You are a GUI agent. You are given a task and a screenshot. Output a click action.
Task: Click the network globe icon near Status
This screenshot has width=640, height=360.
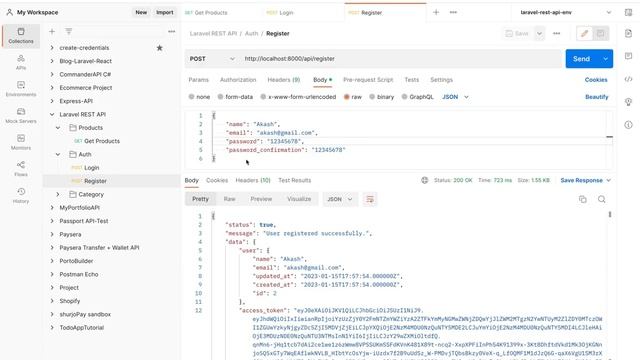[424, 180]
